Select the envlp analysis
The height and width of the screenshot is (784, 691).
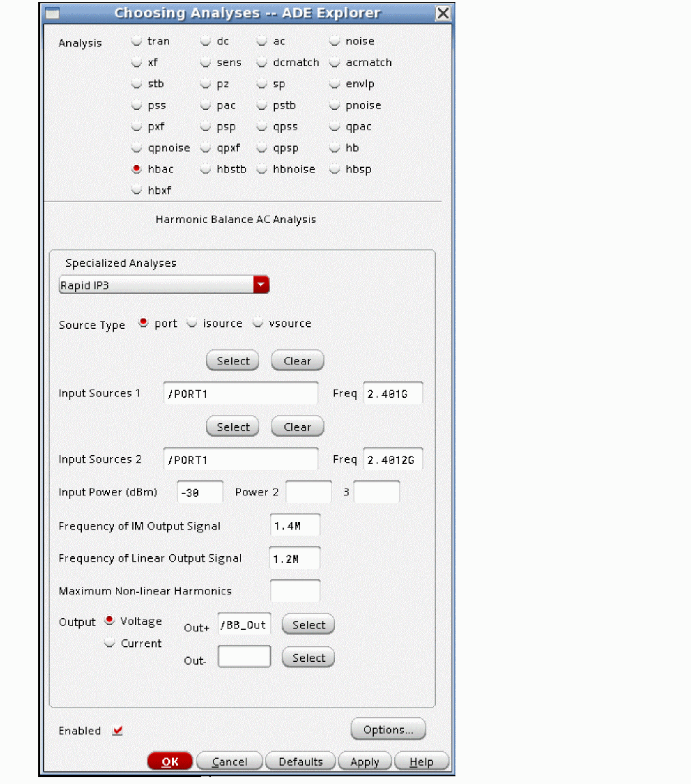click(x=334, y=84)
